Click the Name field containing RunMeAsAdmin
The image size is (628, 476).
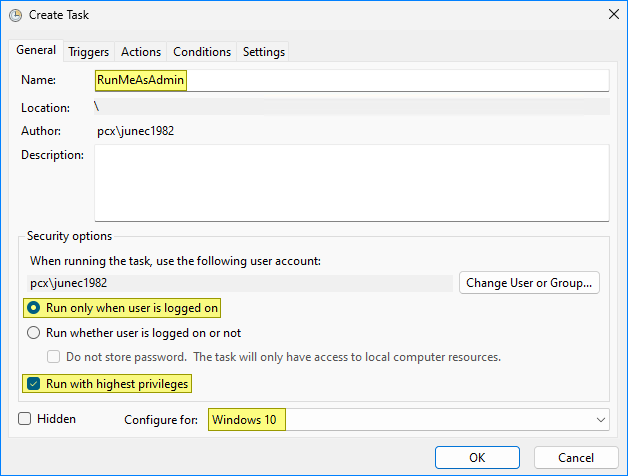(x=352, y=80)
